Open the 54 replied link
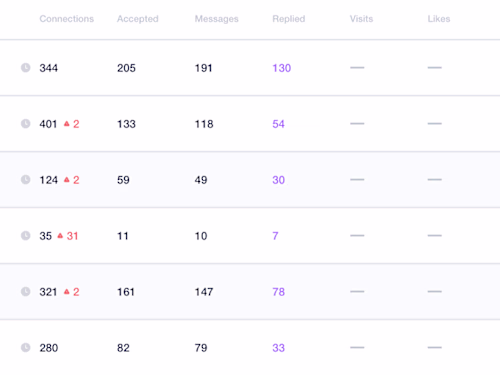This screenshot has height=375, width=500. click(x=278, y=124)
